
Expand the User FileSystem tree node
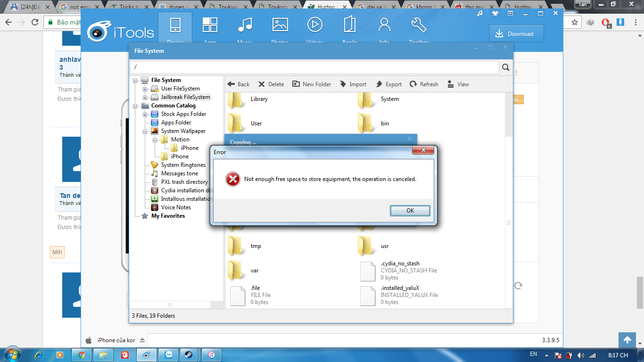[145, 89]
